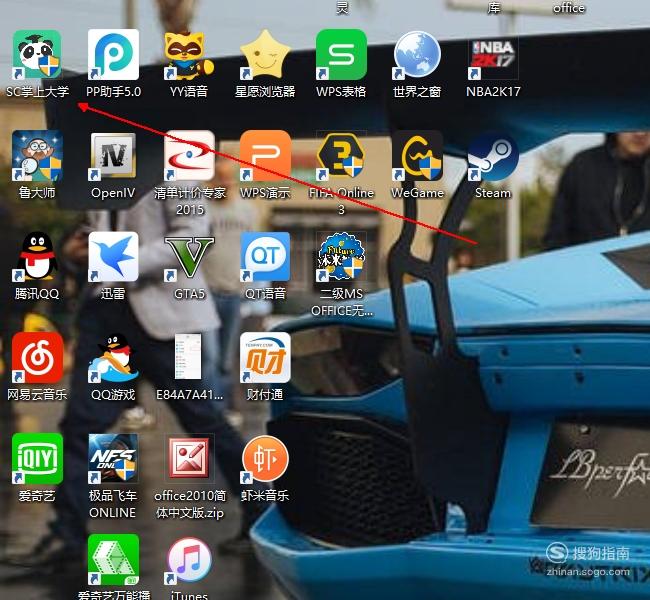
Task: Select the E84A7A41 image file
Action: [189, 357]
